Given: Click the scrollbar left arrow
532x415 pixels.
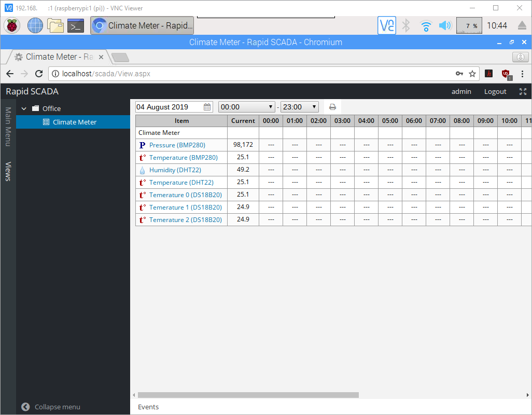Looking at the screenshot, I should pos(134,395).
